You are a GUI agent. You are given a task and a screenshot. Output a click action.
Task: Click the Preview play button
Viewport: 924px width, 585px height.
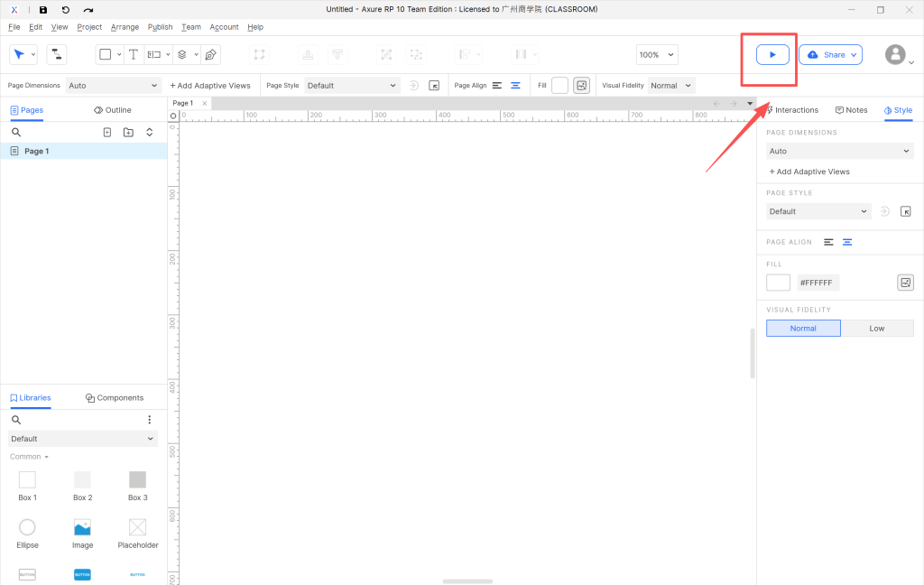[x=772, y=55]
